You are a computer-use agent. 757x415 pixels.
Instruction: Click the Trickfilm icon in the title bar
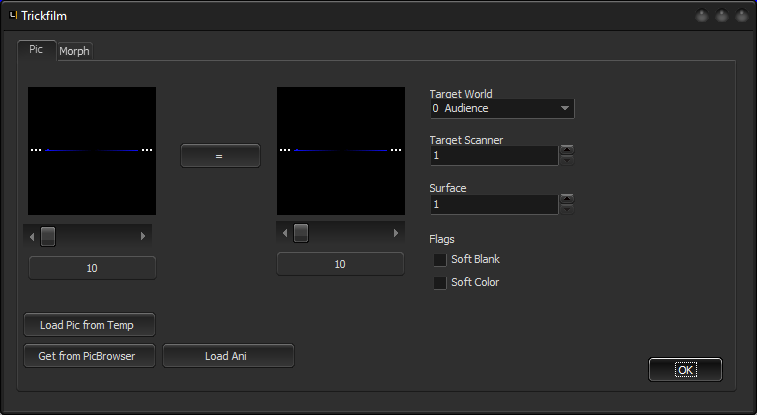point(13,16)
